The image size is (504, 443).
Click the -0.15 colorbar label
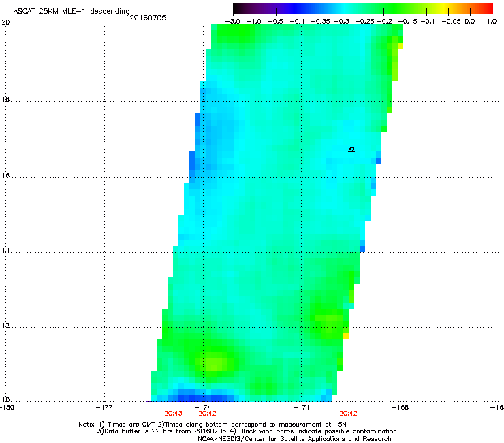coord(407,22)
